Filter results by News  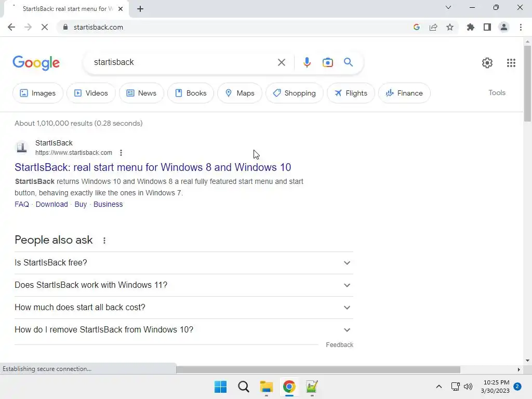coord(141,93)
